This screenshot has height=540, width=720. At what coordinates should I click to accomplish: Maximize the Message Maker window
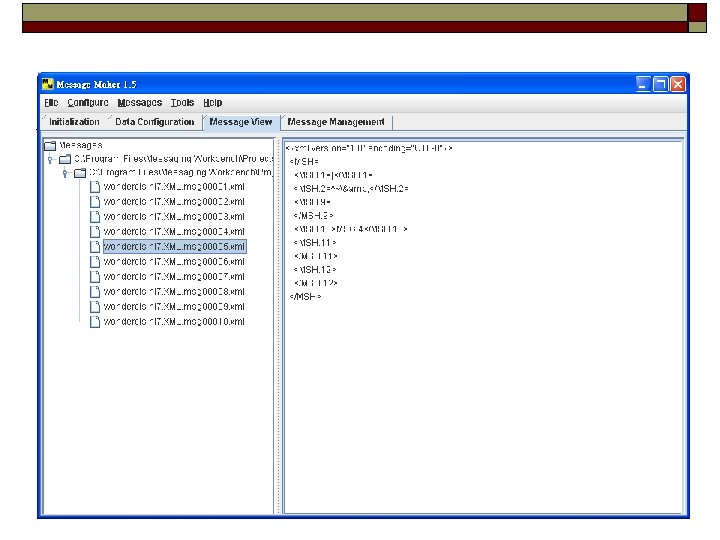pyautogui.click(x=660, y=84)
